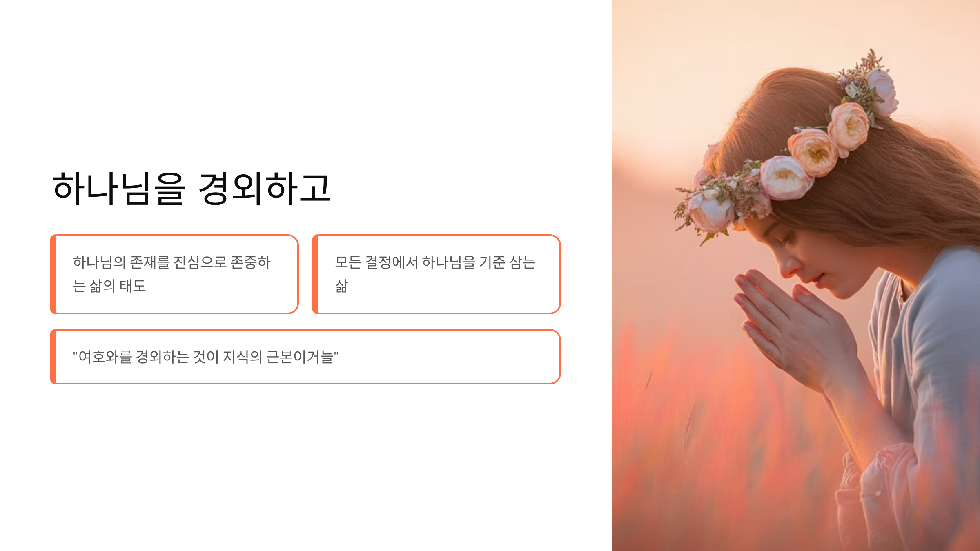This screenshot has height=551, width=980.
Task: Click the orange accent bar on second card
Action: click(315, 274)
